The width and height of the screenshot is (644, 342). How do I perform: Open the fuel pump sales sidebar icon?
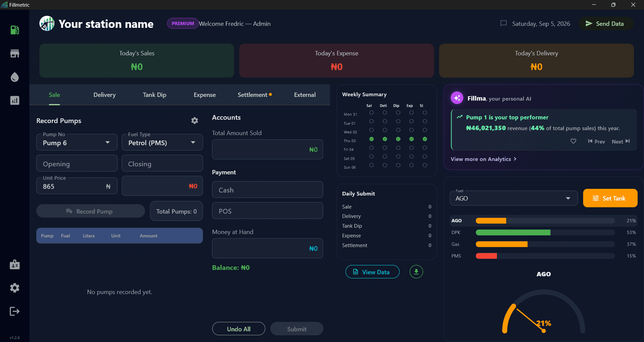point(15,30)
